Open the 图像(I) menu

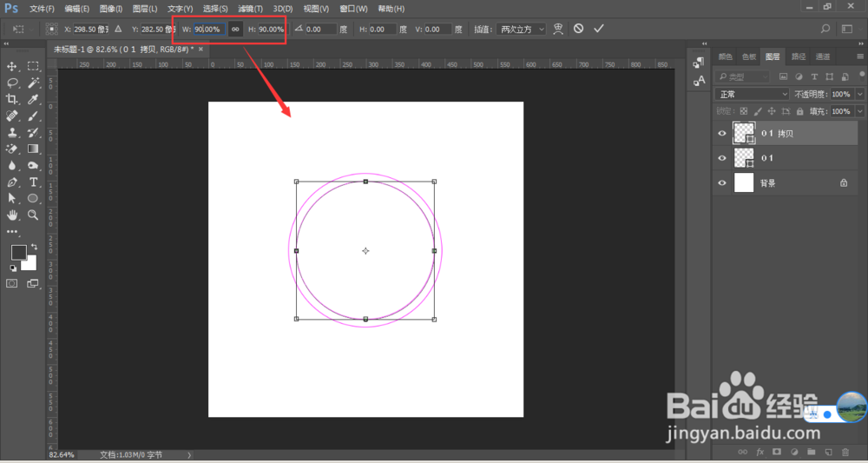[111, 9]
